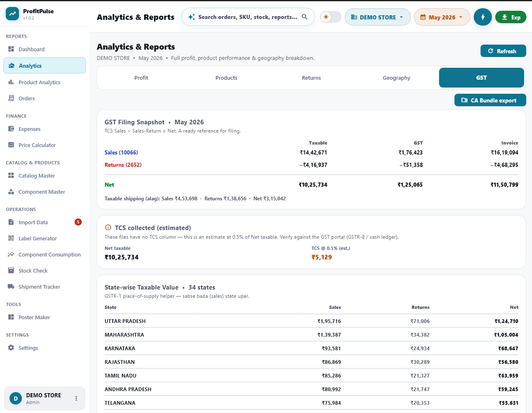Click the Product Analytics bar-chart icon
The image size is (532, 413).
pyautogui.click(x=11, y=82)
